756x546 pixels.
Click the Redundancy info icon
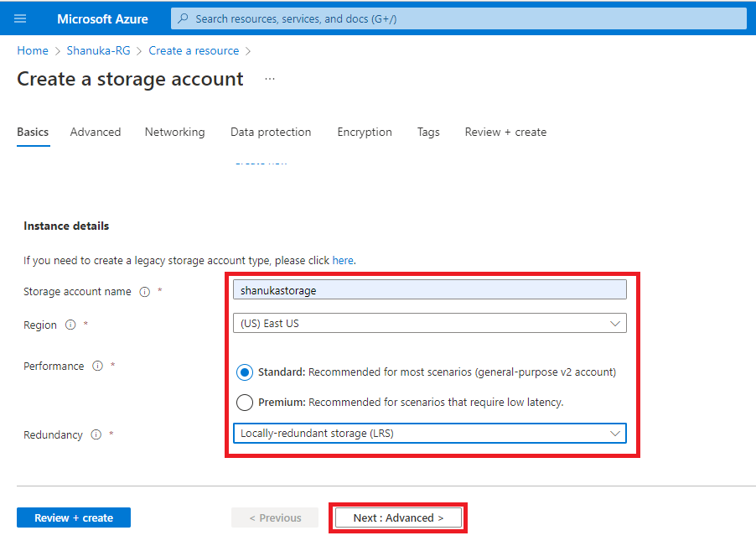(96, 435)
